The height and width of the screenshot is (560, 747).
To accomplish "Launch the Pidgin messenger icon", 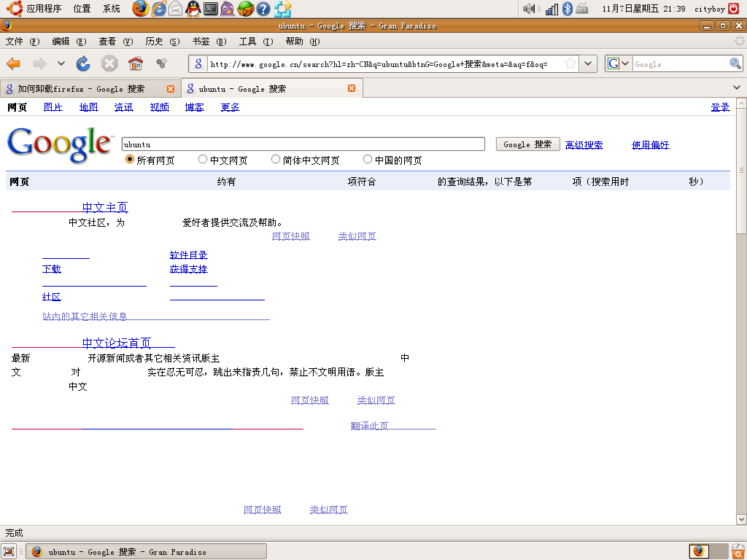I will (228, 9).
